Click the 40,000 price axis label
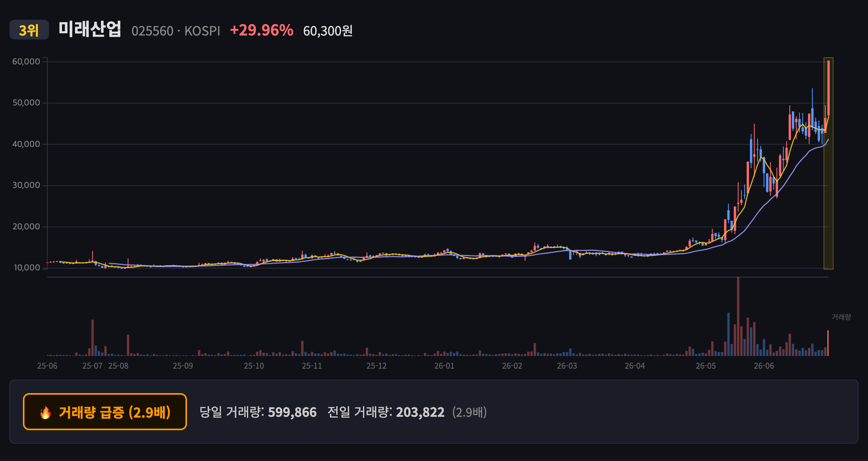 tap(26, 144)
